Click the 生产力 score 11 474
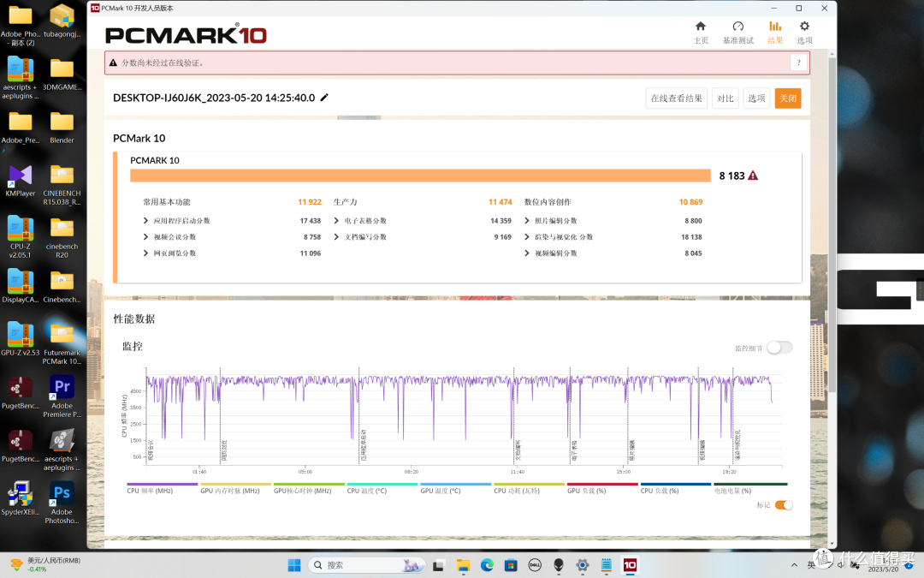This screenshot has height=578, width=924. pyautogui.click(x=500, y=202)
